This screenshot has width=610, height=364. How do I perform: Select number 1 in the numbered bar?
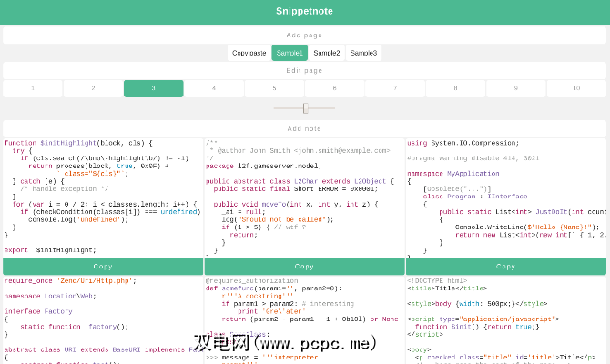point(33,88)
